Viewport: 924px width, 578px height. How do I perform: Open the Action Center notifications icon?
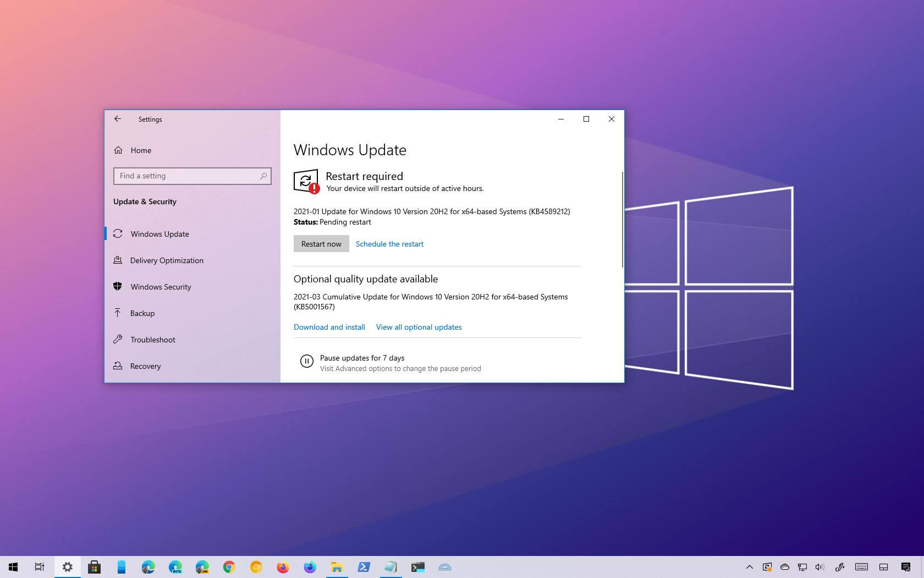tap(906, 567)
